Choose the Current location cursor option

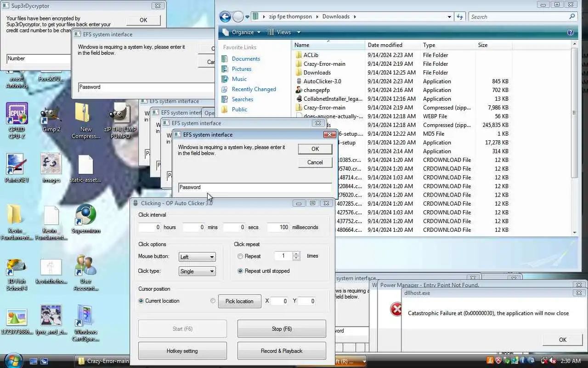(x=141, y=301)
